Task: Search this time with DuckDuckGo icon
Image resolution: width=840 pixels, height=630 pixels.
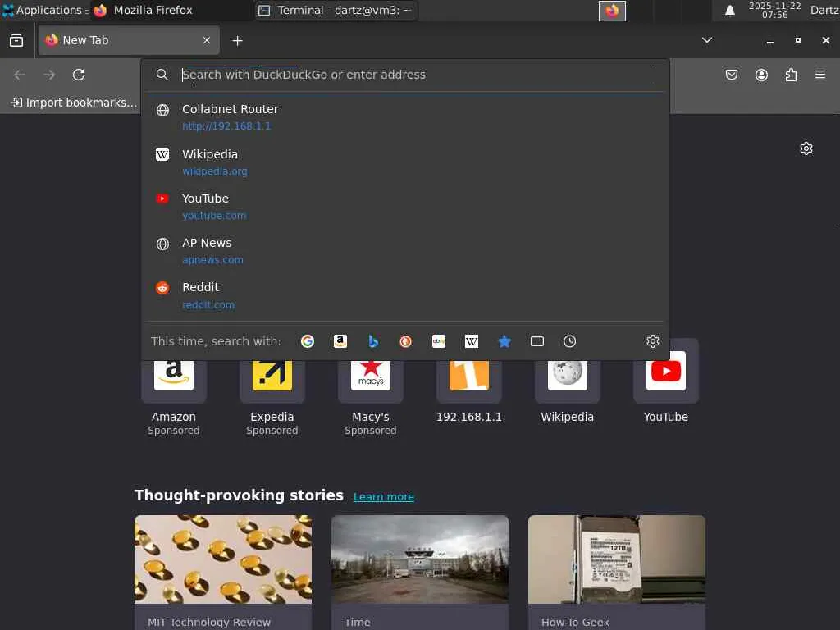Action: pos(405,341)
